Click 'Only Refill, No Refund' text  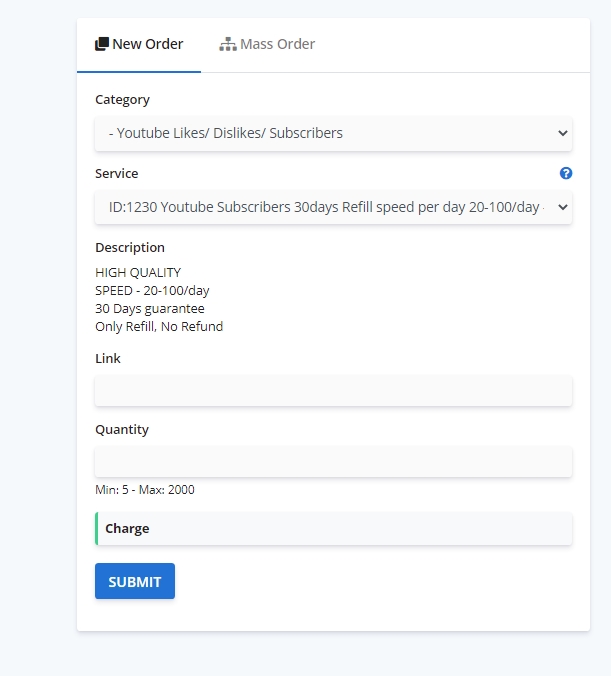click(x=159, y=326)
